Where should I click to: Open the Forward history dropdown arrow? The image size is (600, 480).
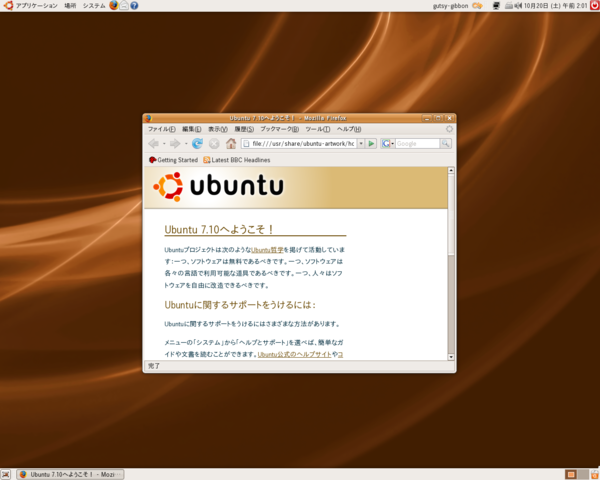pyautogui.click(x=186, y=144)
